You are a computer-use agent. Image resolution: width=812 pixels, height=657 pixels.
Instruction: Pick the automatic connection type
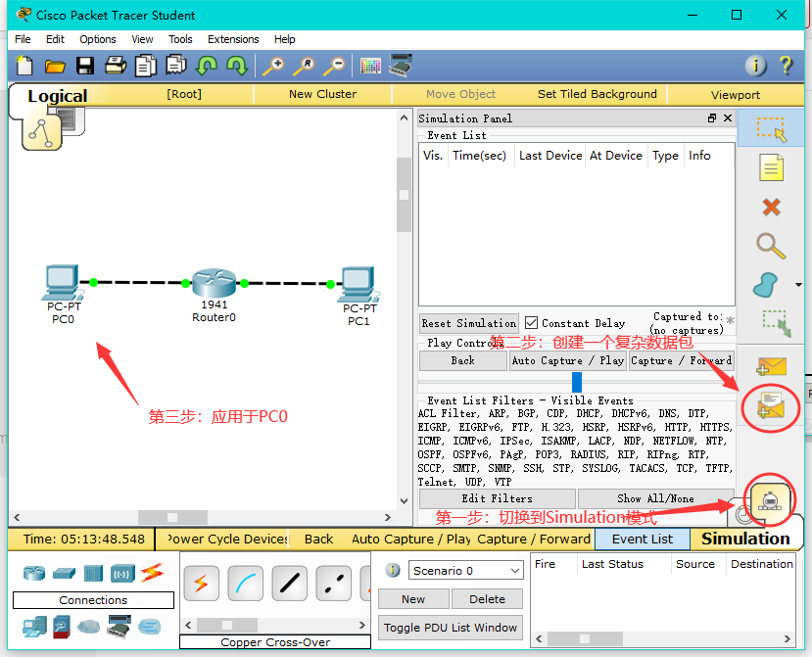(202, 584)
